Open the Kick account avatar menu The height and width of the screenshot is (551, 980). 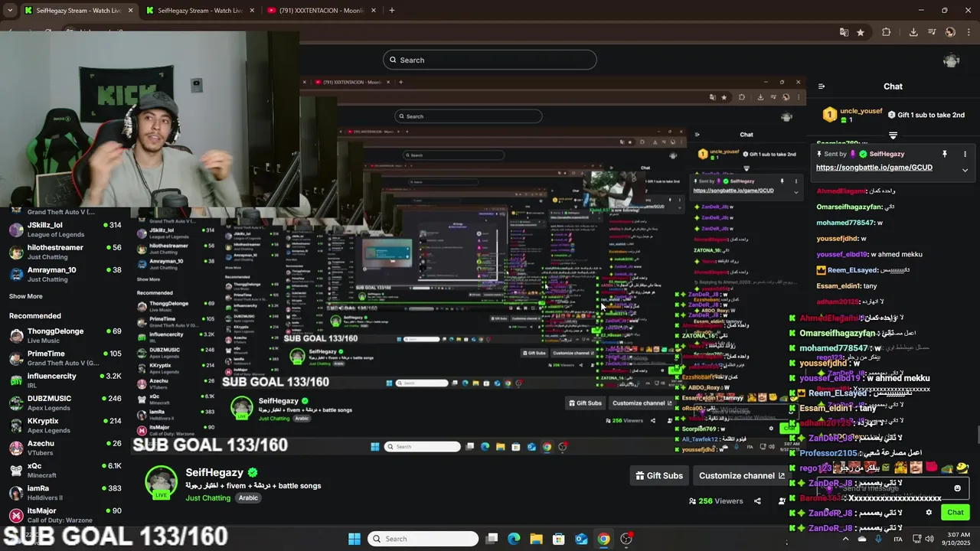pos(952,60)
